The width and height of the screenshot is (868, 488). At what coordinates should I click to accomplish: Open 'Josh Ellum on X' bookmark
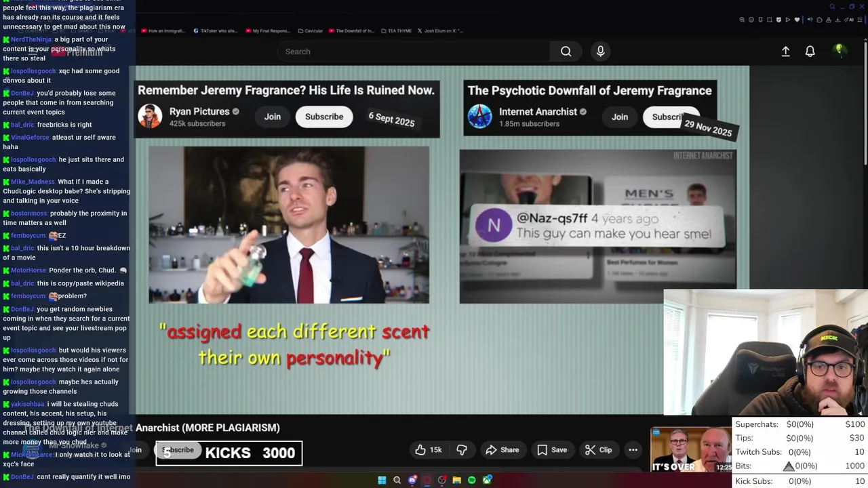440,30
